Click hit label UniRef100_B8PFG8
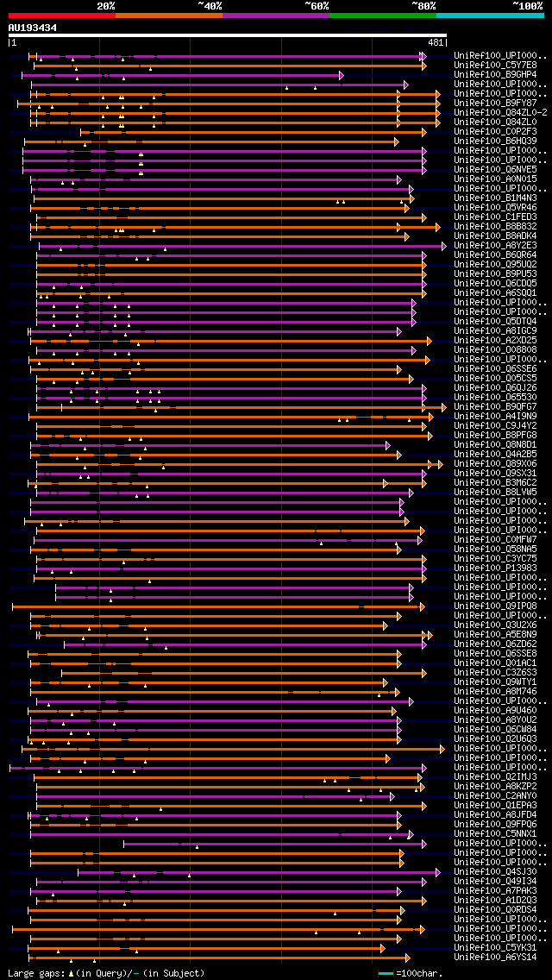The height and width of the screenshot is (980, 552). (495, 435)
